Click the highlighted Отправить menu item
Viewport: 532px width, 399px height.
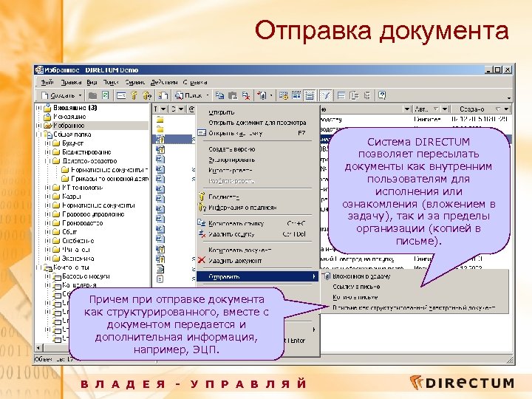(x=257, y=276)
